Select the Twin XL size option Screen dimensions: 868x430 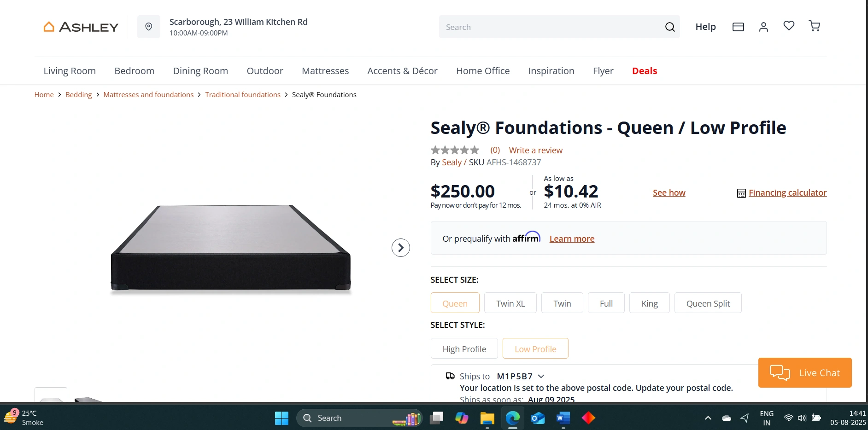tap(510, 303)
